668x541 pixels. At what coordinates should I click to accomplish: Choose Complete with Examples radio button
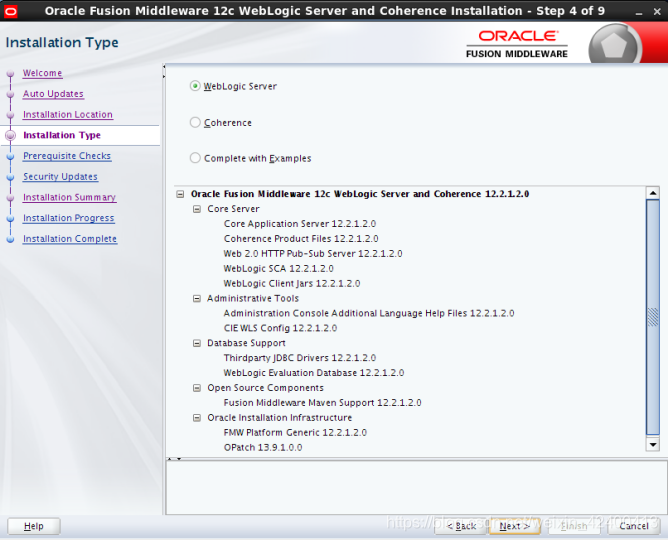point(195,158)
